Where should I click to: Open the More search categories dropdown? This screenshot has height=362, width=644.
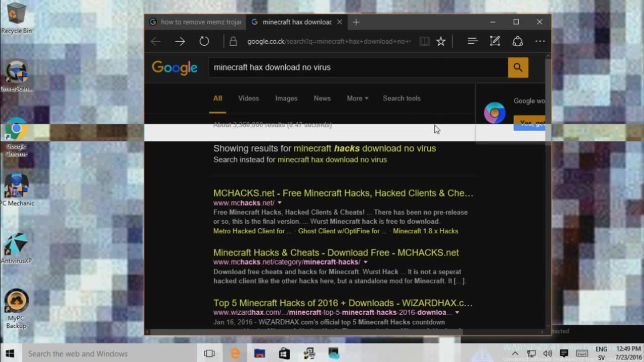click(357, 99)
